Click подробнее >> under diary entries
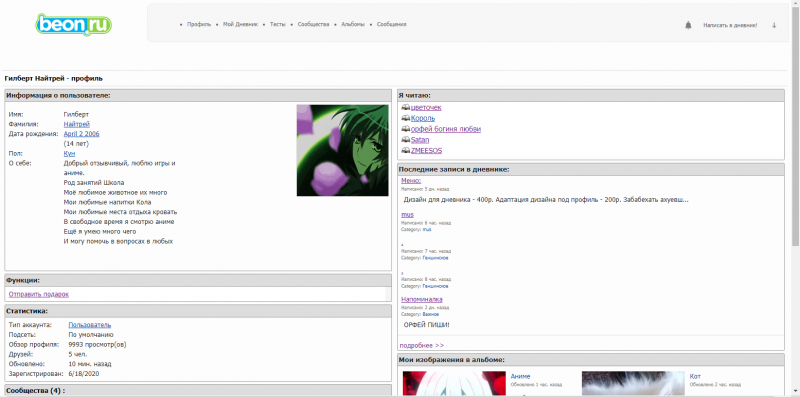 (422, 345)
